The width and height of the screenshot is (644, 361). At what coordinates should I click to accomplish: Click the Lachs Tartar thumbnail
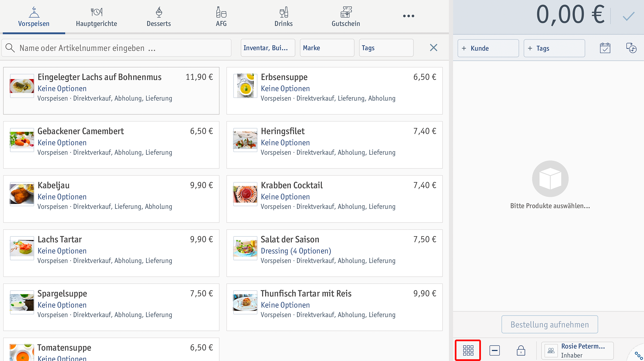[x=22, y=248]
